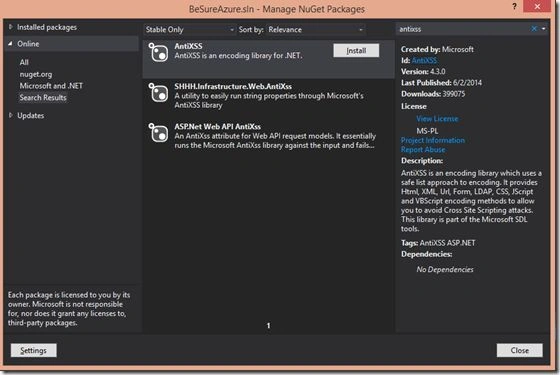The image size is (560, 375).
Task: Open the help question mark button
Action: [514, 6]
